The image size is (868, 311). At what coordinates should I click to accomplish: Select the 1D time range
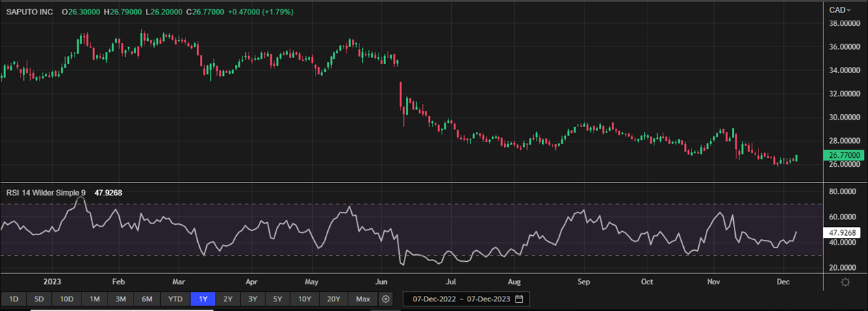(14, 299)
